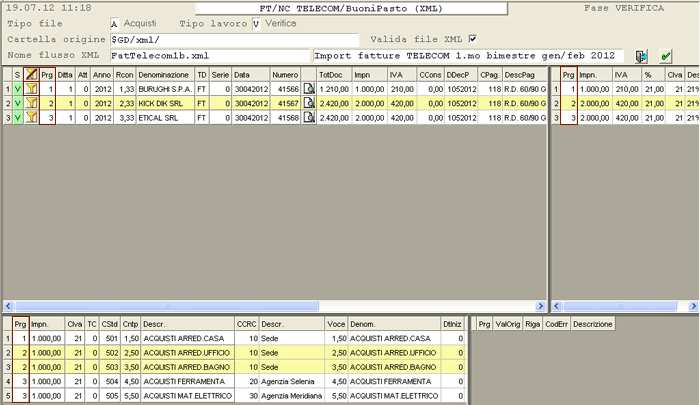Click the Tipo lavoro field with value V
The width and height of the screenshot is (700, 405).
(256, 24)
